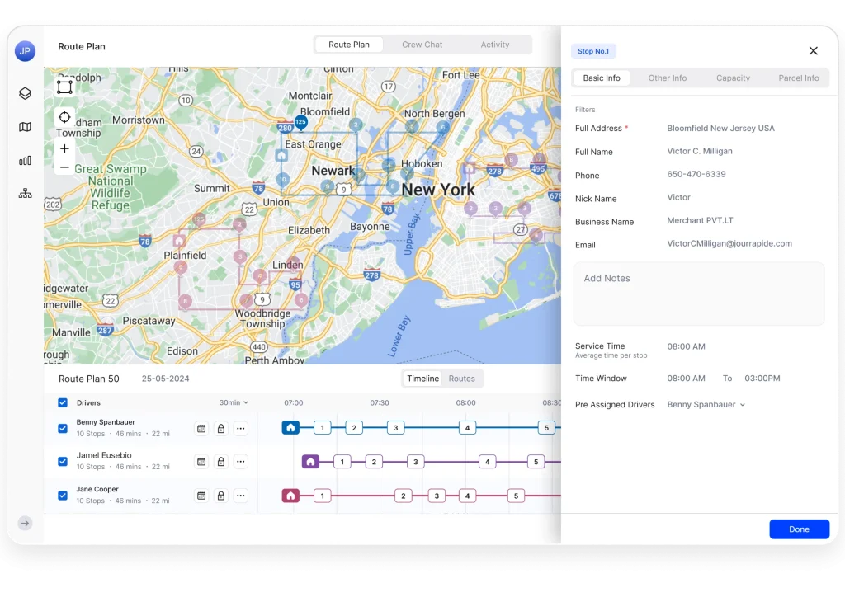
Task: Select the Parcel Info tab
Action: [799, 78]
